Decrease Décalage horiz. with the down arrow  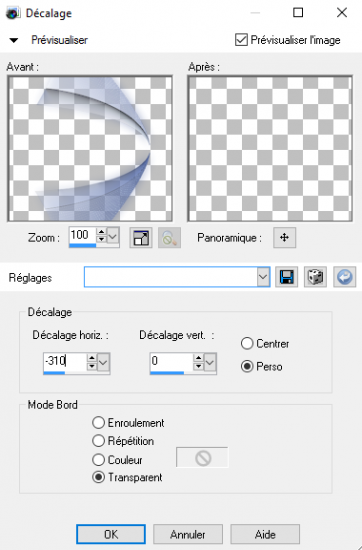coord(92,366)
